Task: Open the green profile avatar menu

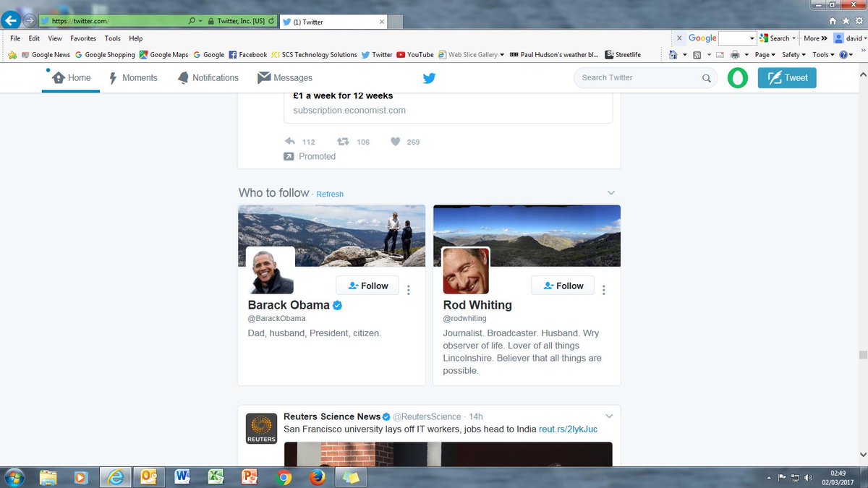Action: pyautogui.click(x=737, y=78)
